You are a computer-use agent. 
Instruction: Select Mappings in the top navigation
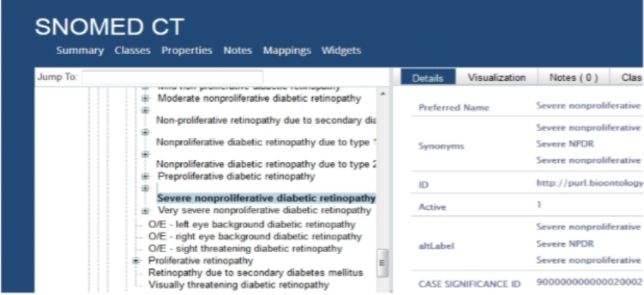(287, 50)
